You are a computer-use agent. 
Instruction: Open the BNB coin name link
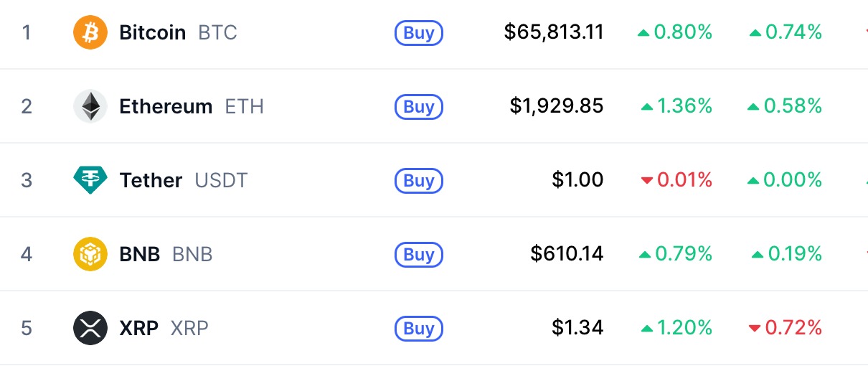tap(140, 254)
